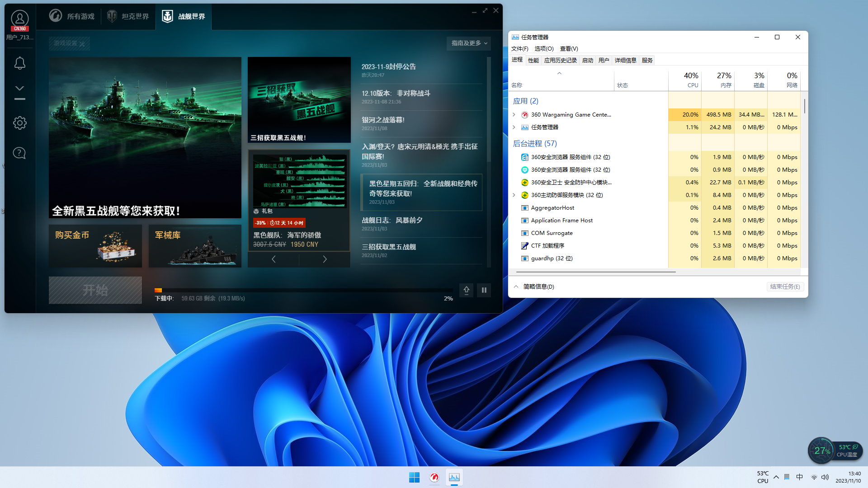
Task: Switch to 启动 tab in Task Manager
Action: 587,60
